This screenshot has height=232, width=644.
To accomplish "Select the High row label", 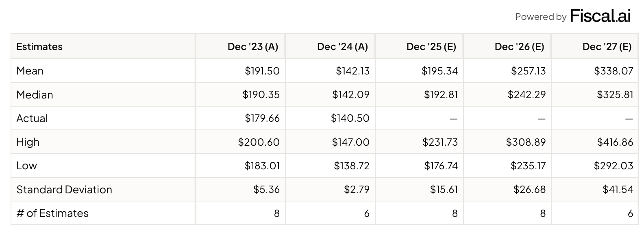I will pos(28,142).
